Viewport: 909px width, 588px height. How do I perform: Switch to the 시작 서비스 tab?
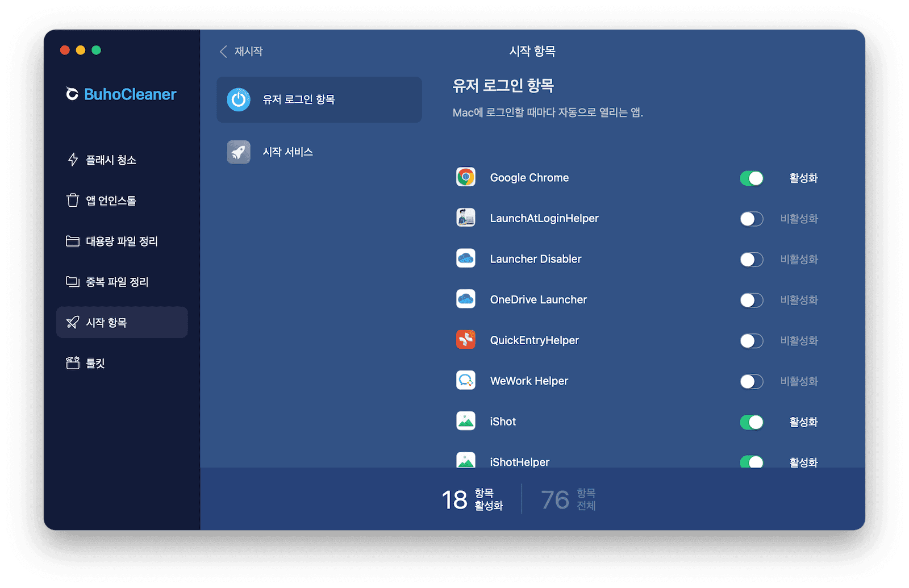click(x=319, y=152)
